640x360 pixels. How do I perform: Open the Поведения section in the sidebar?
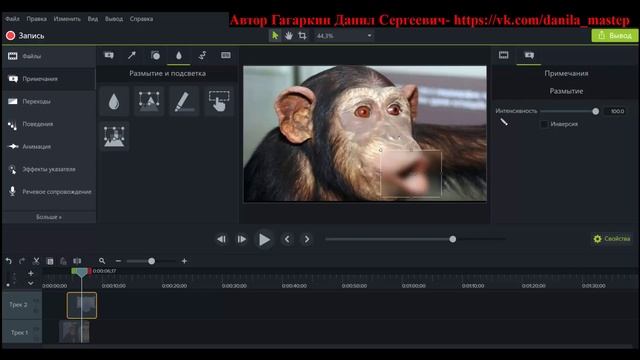(x=49, y=124)
